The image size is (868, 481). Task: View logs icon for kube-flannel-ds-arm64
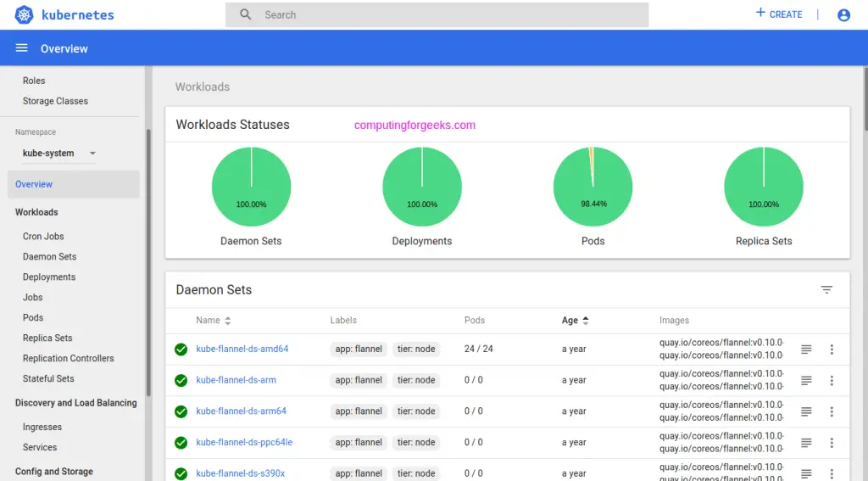pos(806,411)
